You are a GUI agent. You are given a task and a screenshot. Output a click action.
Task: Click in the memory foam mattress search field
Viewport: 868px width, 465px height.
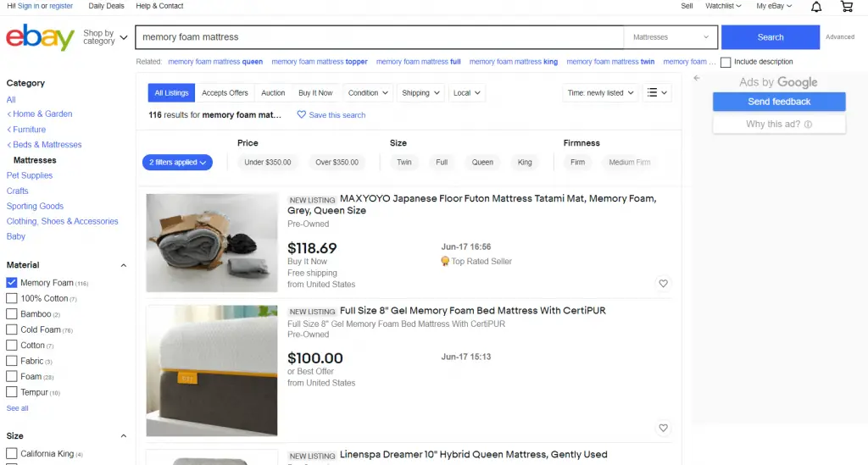point(380,37)
